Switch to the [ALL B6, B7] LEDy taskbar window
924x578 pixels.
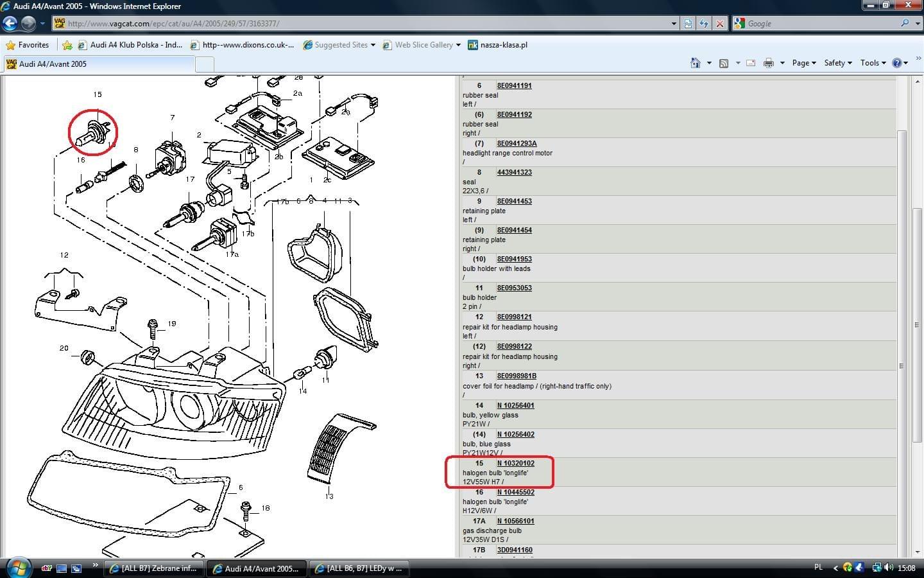pyautogui.click(x=359, y=568)
